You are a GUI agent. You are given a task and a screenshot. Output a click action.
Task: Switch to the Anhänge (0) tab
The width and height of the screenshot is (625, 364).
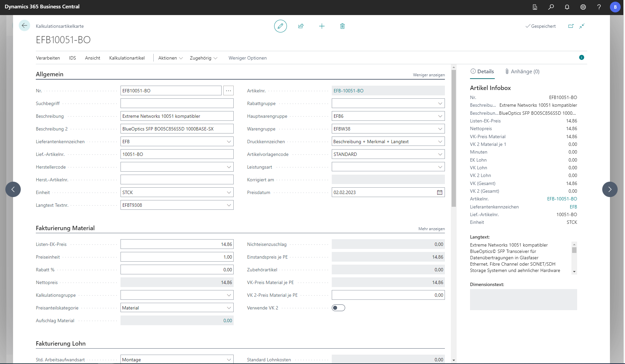click(x=522, y=71)
